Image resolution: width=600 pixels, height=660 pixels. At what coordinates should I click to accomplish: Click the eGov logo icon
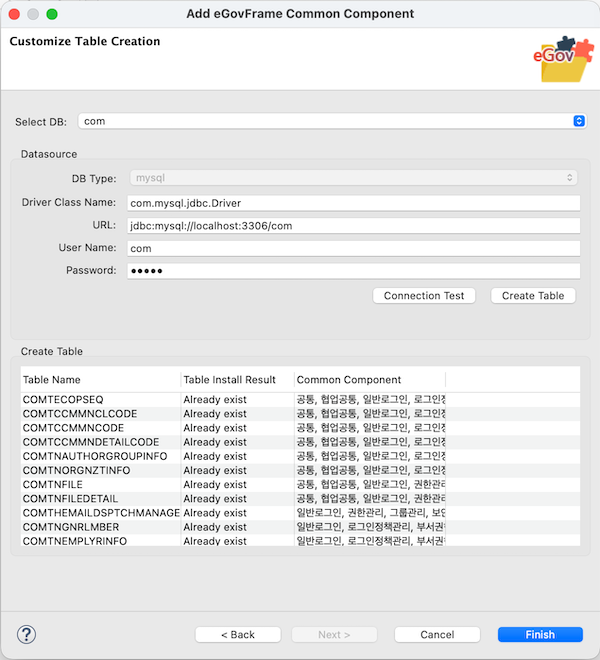[x=556, y=62]
